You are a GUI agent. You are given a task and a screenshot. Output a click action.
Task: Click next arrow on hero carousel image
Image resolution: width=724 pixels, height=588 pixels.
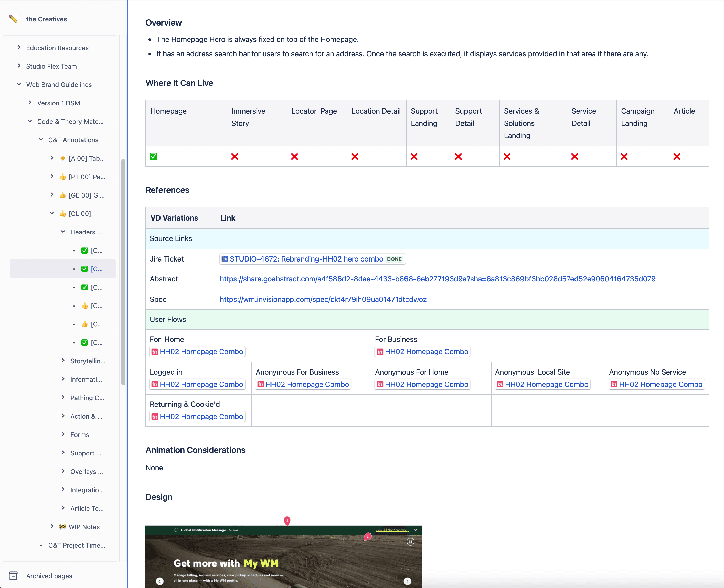(407, 581)
